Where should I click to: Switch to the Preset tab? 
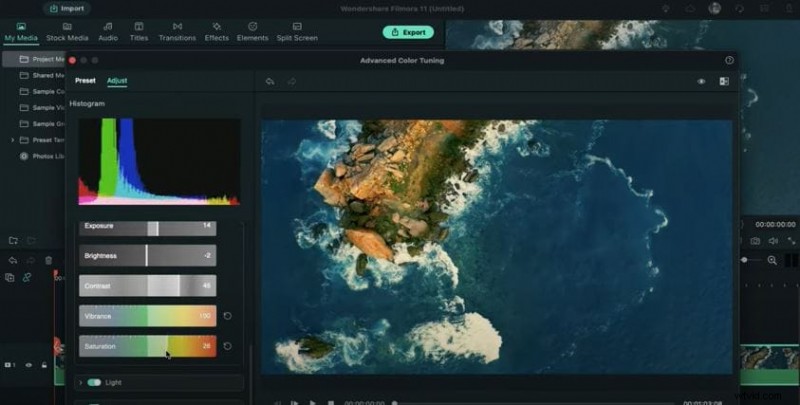(86, 81)
